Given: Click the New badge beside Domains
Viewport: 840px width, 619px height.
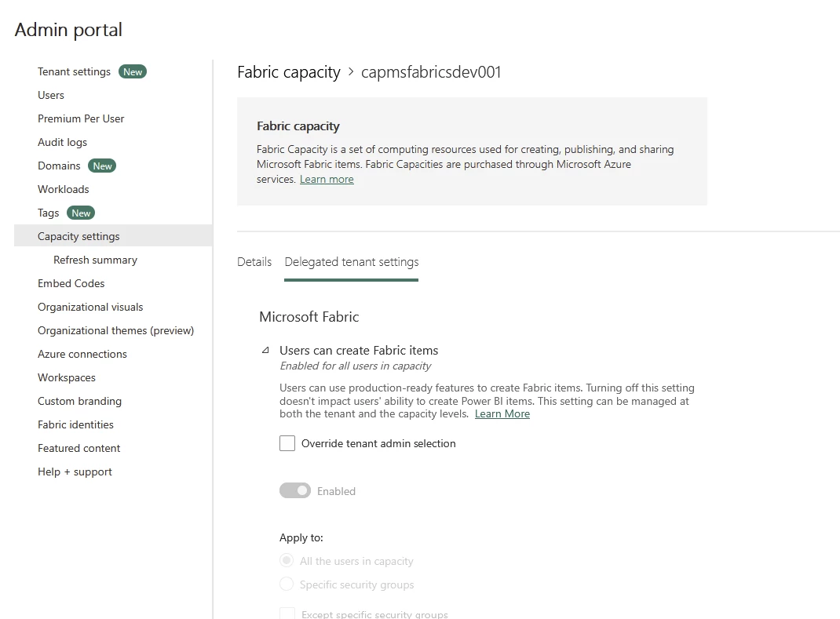Looking at the screenshot, I should point(102,166).
